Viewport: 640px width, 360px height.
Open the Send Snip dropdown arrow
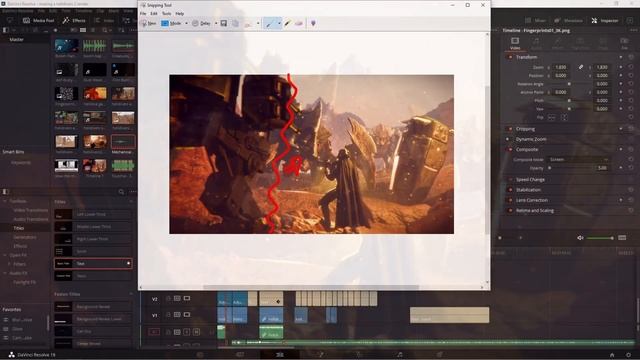[x=258, y=24]
